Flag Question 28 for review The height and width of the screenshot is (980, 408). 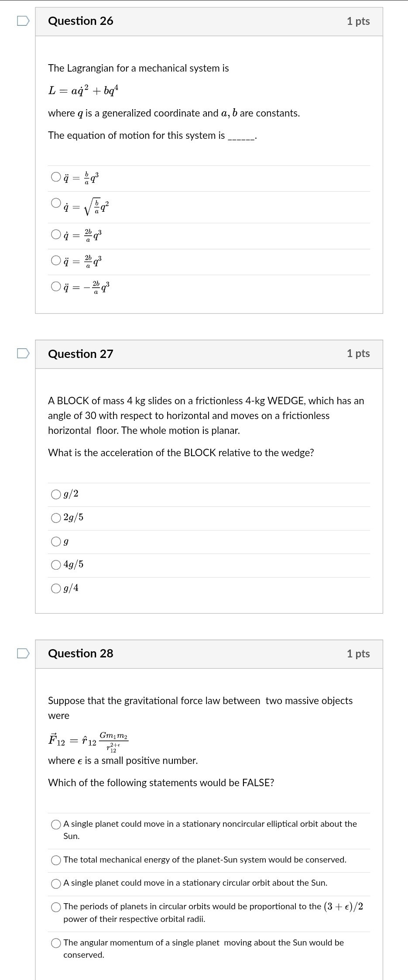pos(23,653)
